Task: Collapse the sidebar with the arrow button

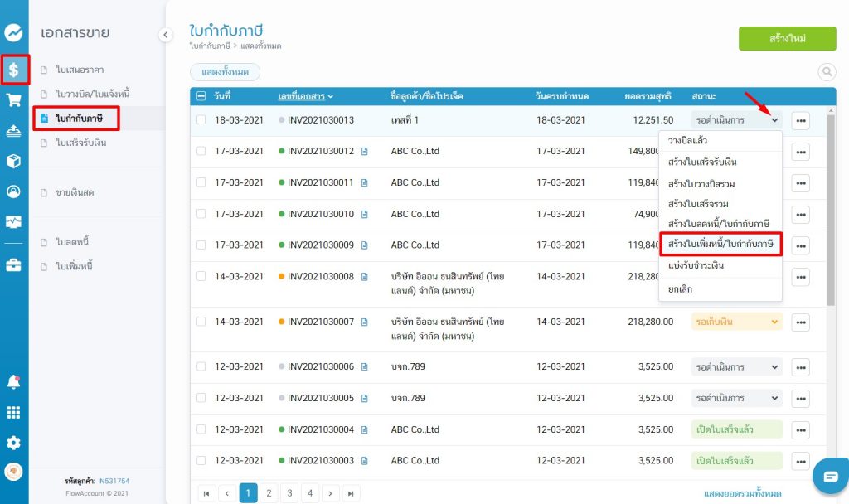Action: [165, 35]
